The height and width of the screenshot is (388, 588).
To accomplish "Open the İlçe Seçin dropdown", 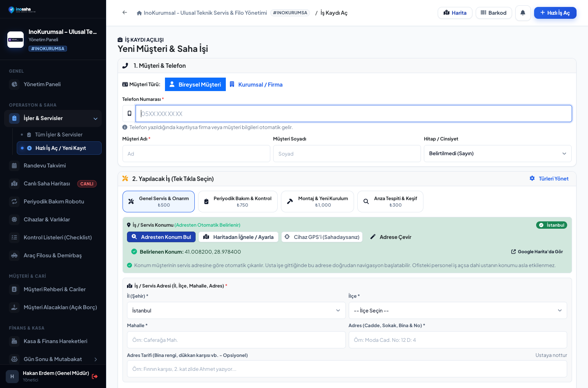I will (x=458, y=310).
